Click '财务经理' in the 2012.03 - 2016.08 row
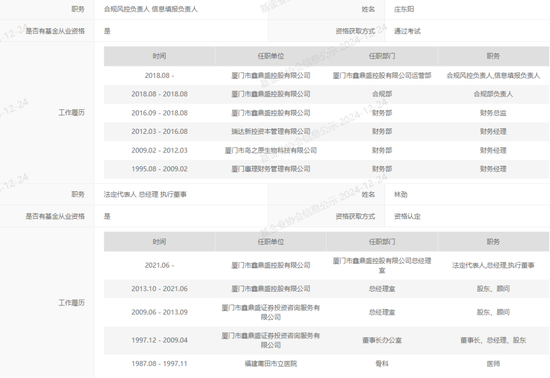Screen dimensions: 550x378 [x=493, y=131]
